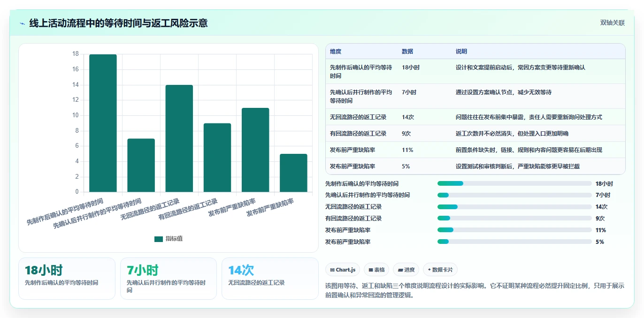Viewport: 644px width, 318px height.
Task: Click the 9次 progress bar for 有回流路径
Action: point(514,218)
